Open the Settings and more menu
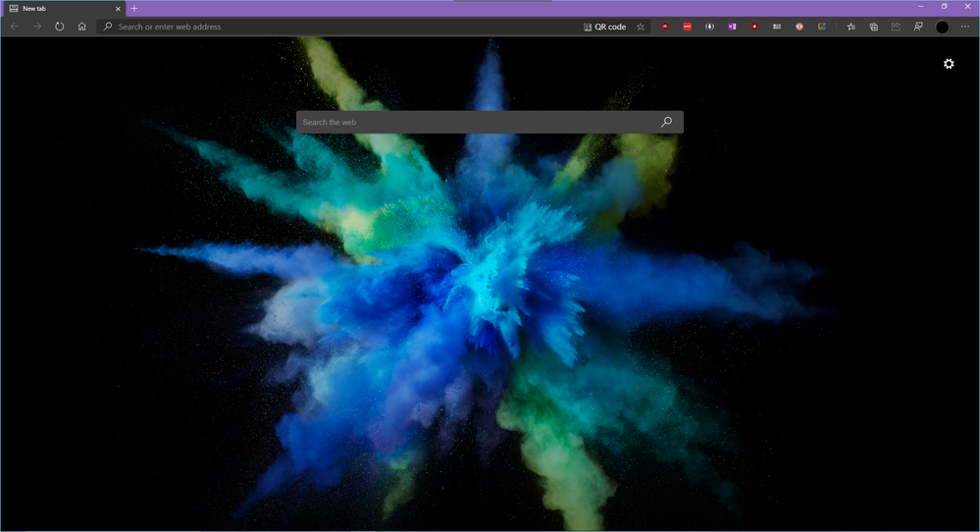 (965, 27)
